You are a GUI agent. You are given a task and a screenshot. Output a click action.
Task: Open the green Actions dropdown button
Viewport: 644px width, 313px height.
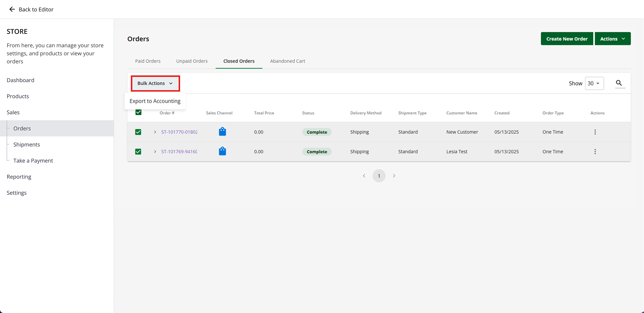[x=612, y=39]
